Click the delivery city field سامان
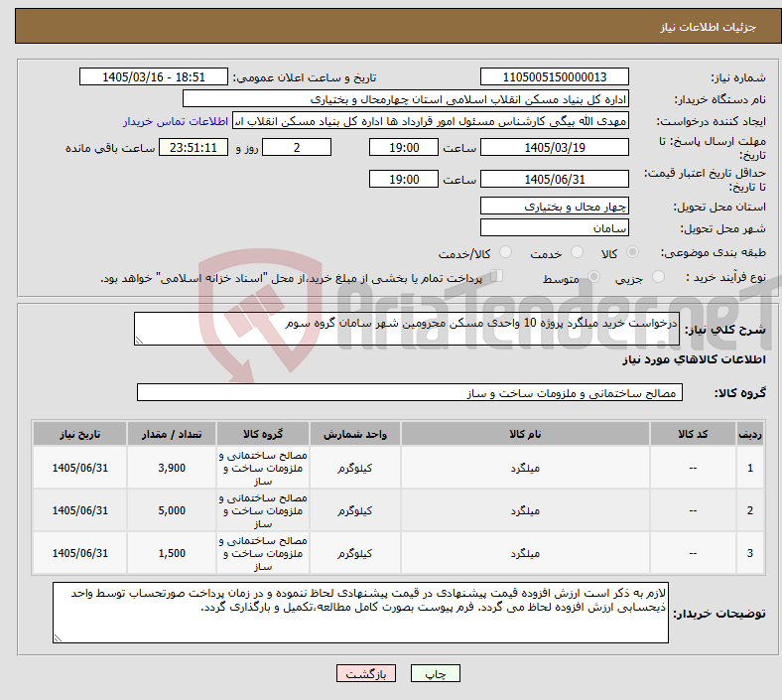The image size is (782, 700). point(554,227)
